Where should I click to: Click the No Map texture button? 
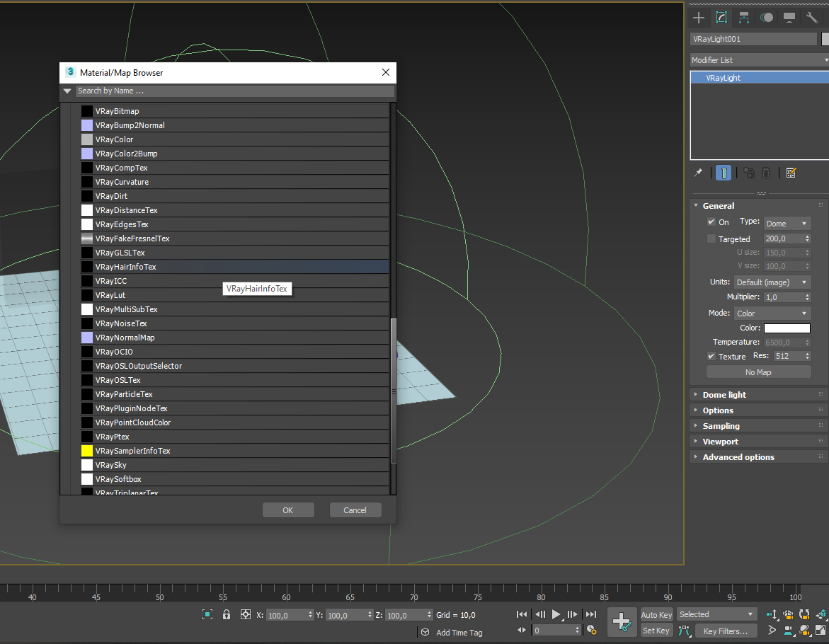pos(758,372)
